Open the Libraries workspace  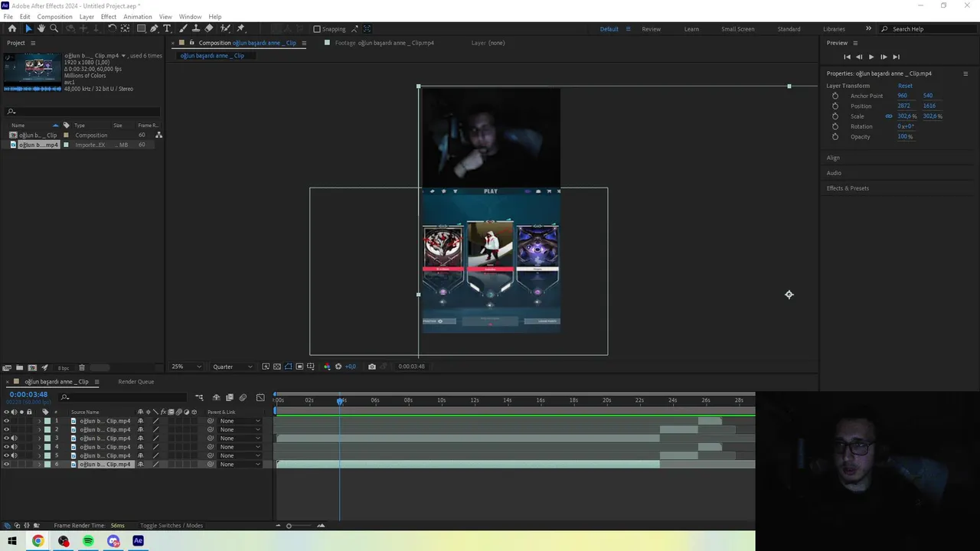(x=835, y=29)
